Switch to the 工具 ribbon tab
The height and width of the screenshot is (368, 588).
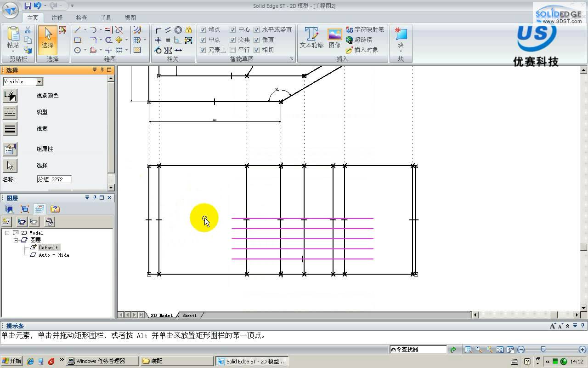coord(106,18)
